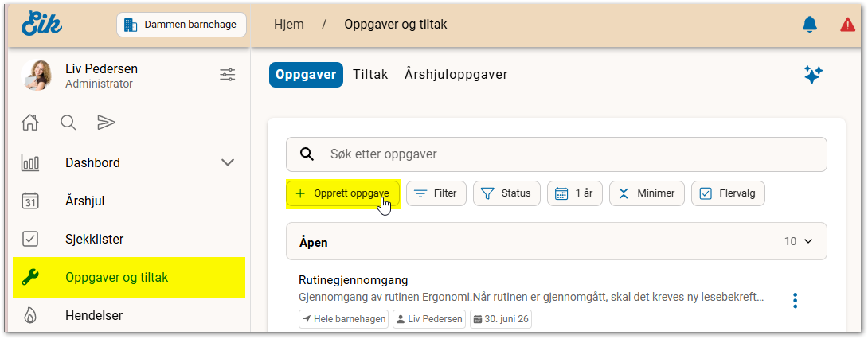868x339 pixels.
Task: Switch to the Årshjuloppgaver tab
Action: 456,75
